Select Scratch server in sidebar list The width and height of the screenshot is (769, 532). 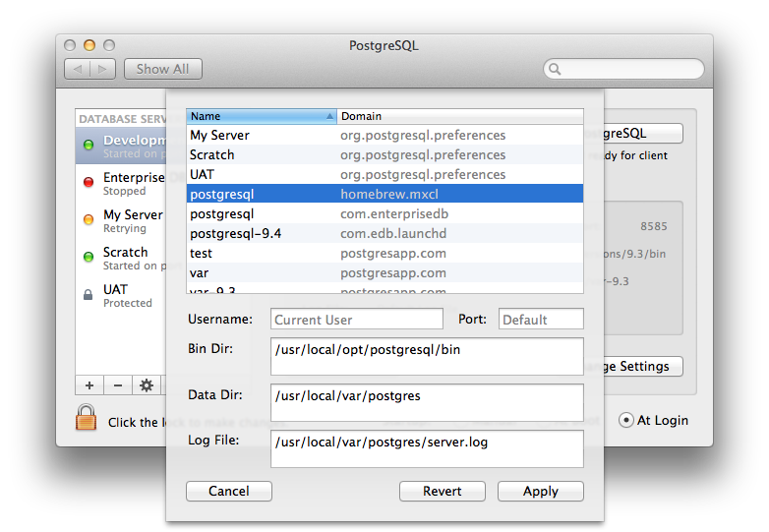click(121, 258)
